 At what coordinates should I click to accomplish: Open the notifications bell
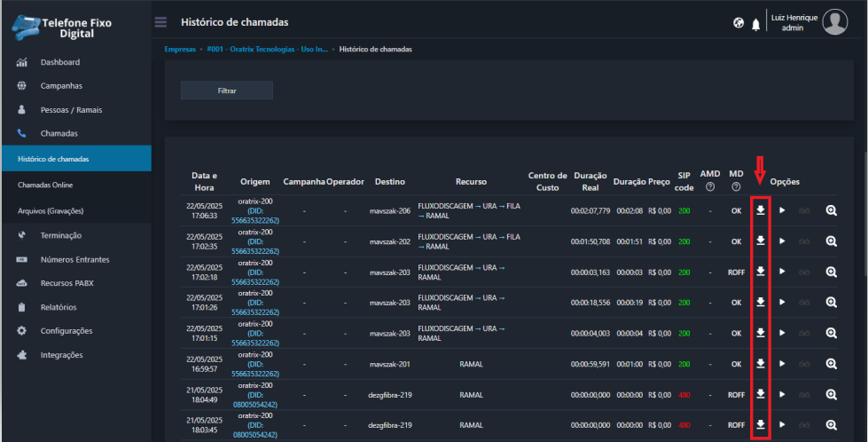pyautogui.click(x=756, y=24)
